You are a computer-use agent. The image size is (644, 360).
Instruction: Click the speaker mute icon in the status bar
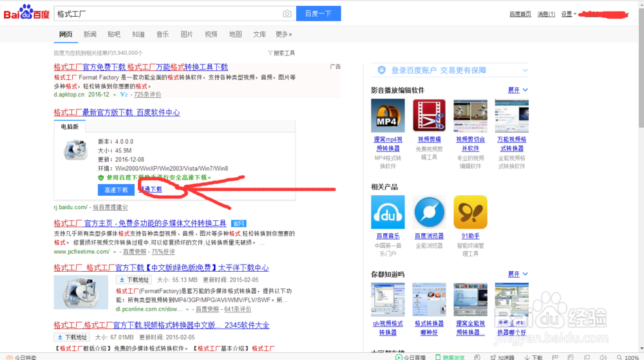tap(603, 357)
